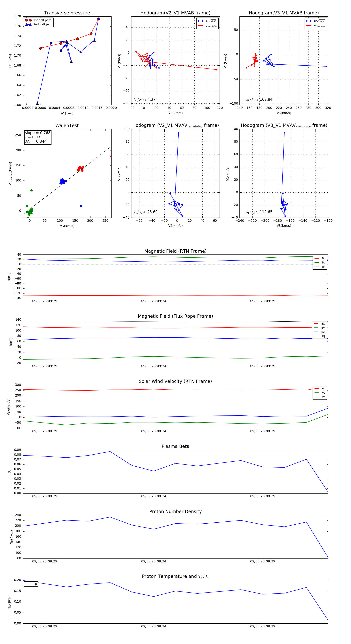This screenshot has height=644, width=351.
Task: Click the 'Vsw(km/s)' axis label
Action: coord(9,407)
